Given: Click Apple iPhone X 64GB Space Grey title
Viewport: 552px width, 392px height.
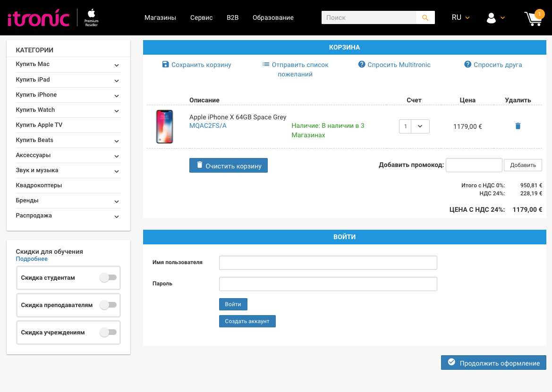Looking at the screenshot, I should (238, 117).
